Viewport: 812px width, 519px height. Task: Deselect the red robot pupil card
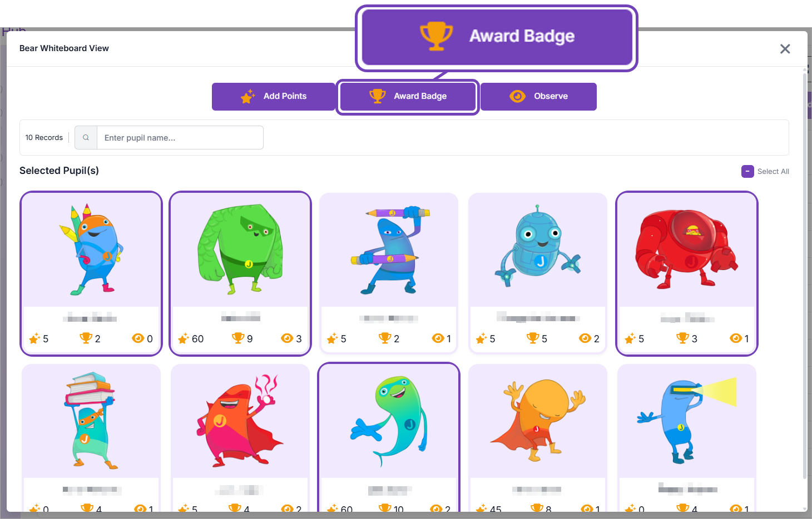coord(687,273)
